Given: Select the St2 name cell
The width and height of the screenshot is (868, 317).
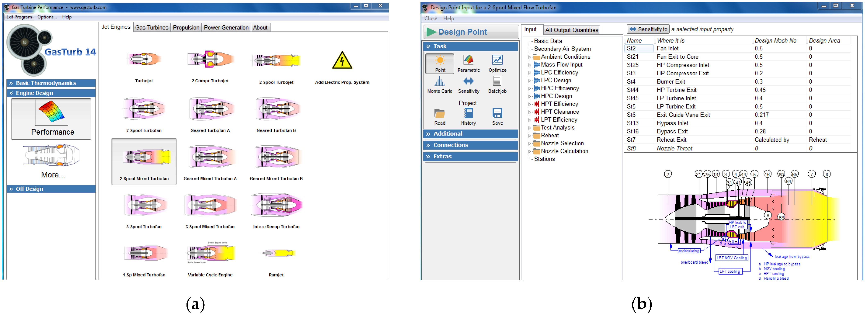Looking at the screenshot, I should 639,49.
